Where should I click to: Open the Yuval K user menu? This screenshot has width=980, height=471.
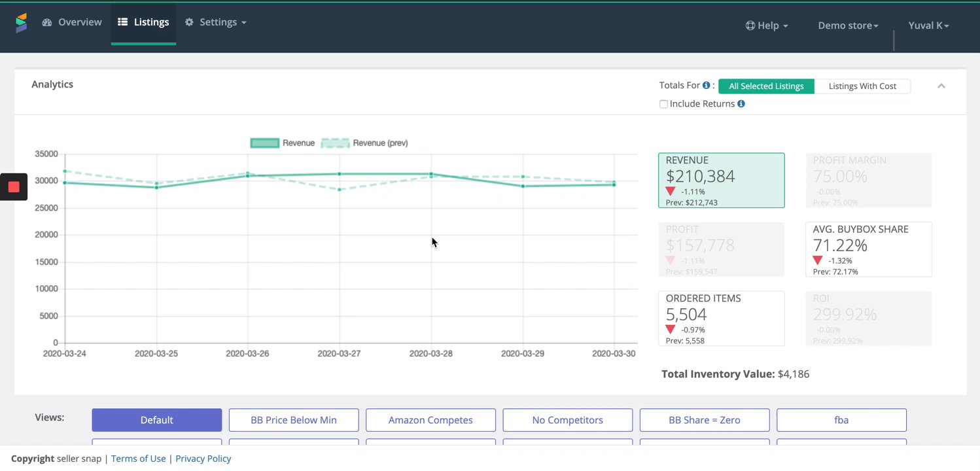pos(928,26)
